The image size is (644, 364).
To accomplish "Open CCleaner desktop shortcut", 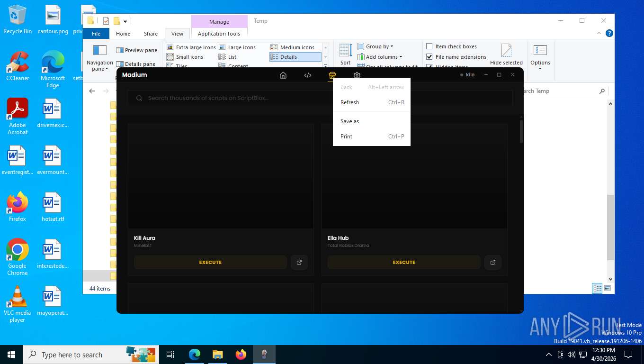I will click(18, 66).
